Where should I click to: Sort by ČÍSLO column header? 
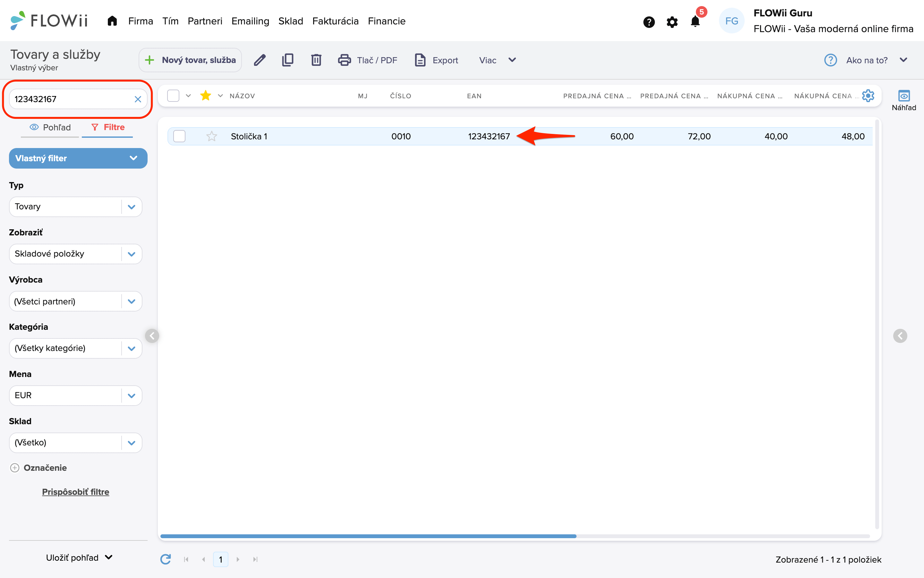tap(400, 96)
